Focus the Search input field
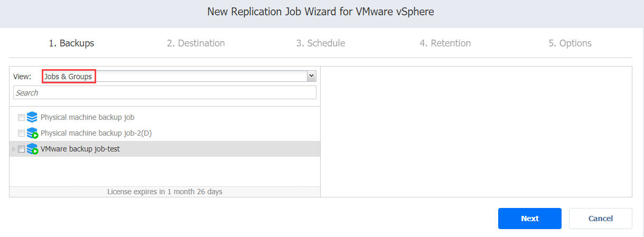The image size is (644, 237). pyautogui.click(x=165, y=92)
